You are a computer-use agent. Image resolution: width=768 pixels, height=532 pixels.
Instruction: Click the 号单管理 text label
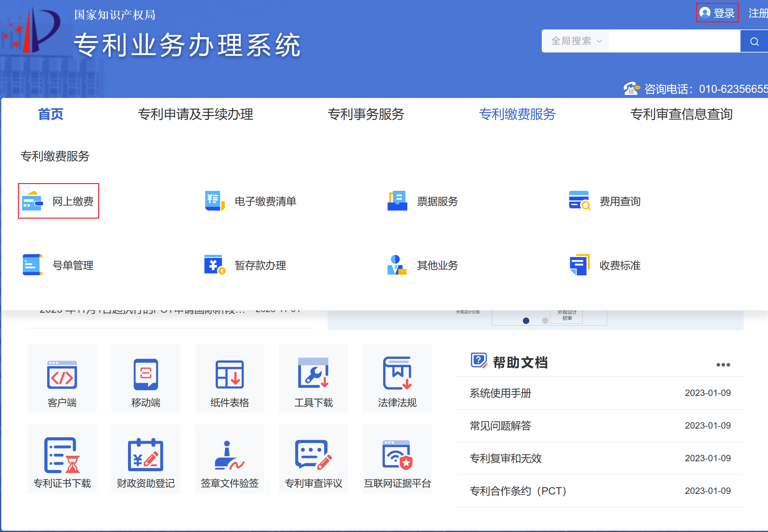[x=73, y=265]
